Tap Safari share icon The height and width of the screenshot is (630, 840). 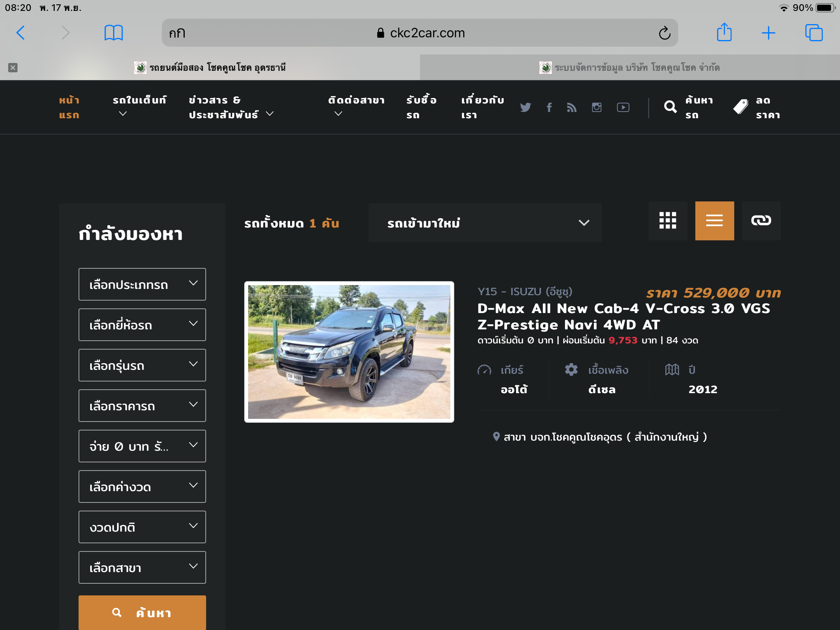724,33
